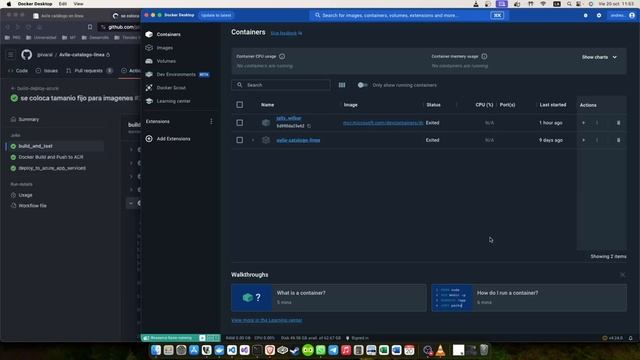Open the second container's name link
The image size is (640, 360).
click(x=298, y=140)
